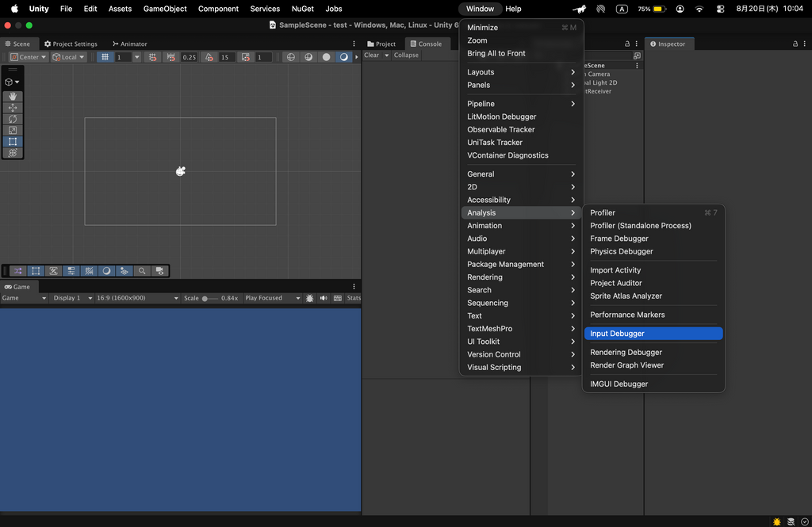Open Scene panel three-dot menu
The width and height of the screenshot is (812, 527).
[354, 44]
